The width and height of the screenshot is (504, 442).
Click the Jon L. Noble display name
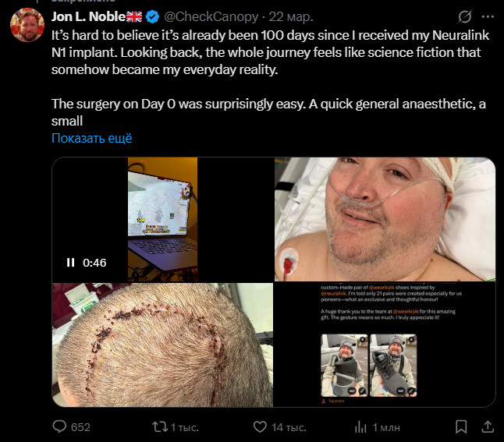point(88,16)
